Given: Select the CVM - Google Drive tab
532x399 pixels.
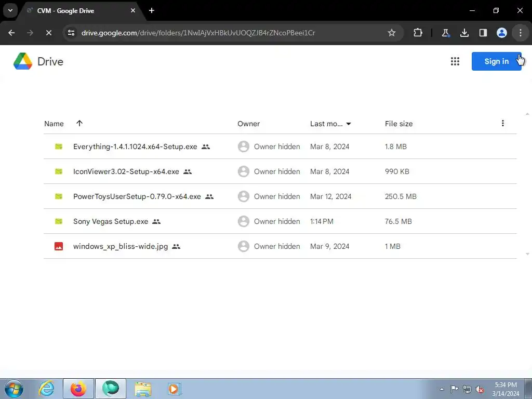Looking at the screenshot, I should click(79, 10).
